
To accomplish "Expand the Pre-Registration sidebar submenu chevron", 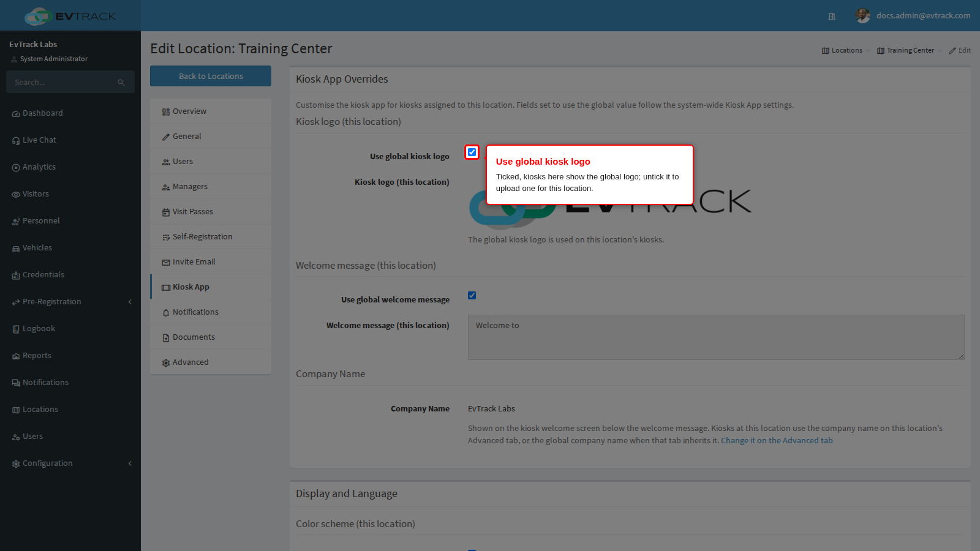I will (130, 302).
